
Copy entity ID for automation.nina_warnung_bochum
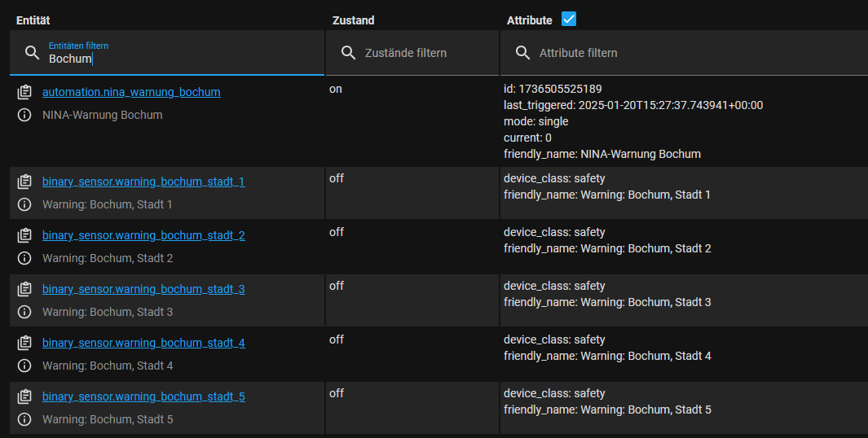(24, 93)
